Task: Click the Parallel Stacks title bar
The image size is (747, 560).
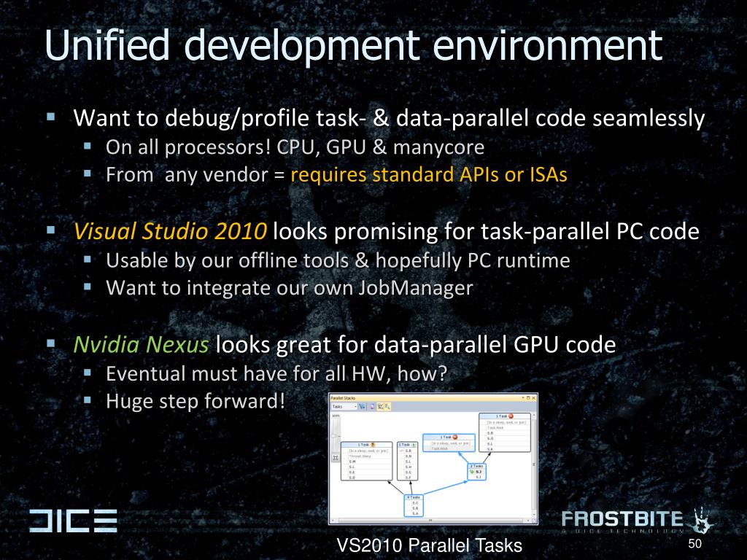Action: coord(433,398)
